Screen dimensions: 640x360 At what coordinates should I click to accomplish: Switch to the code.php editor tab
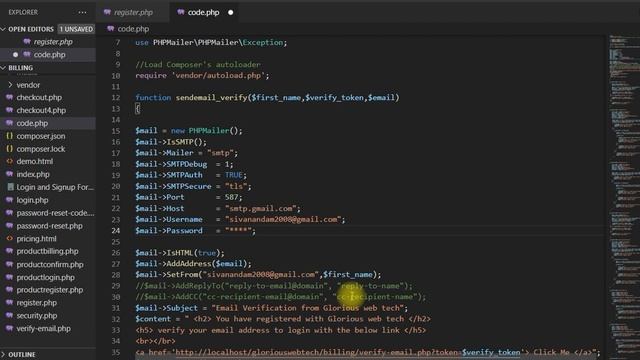coord(204,12)
